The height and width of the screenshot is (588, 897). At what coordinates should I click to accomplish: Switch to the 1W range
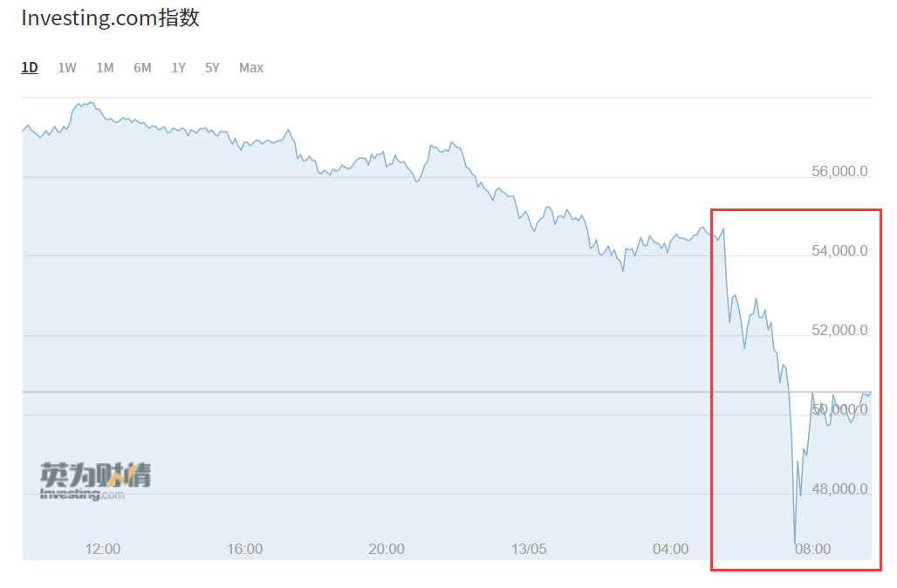coord(67,68)
